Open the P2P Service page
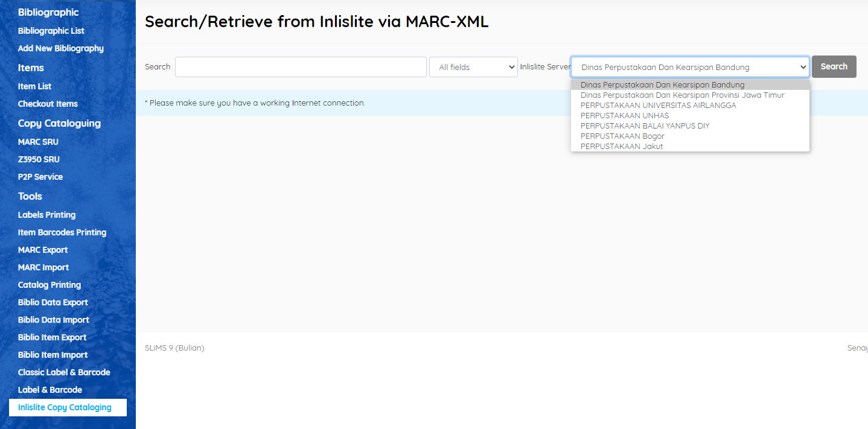Screen dimensions: 868x429 tap(40, 176)
